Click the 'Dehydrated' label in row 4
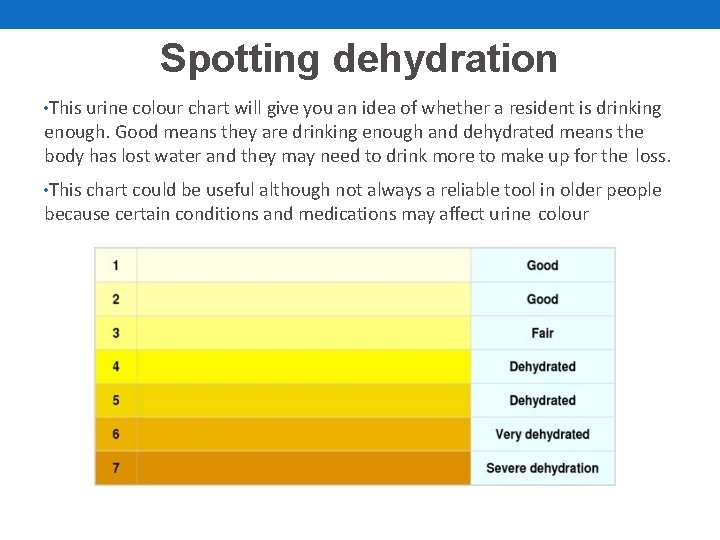 point(542,367)
